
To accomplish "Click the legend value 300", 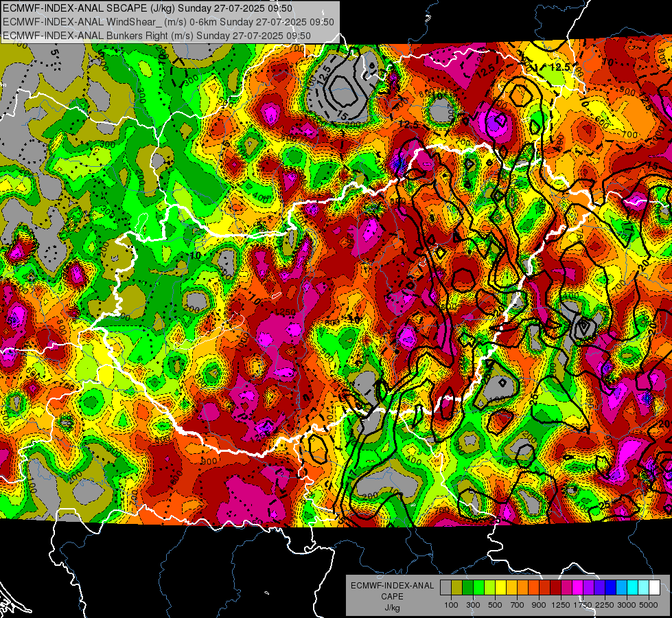I will click(x=473, y=605).
